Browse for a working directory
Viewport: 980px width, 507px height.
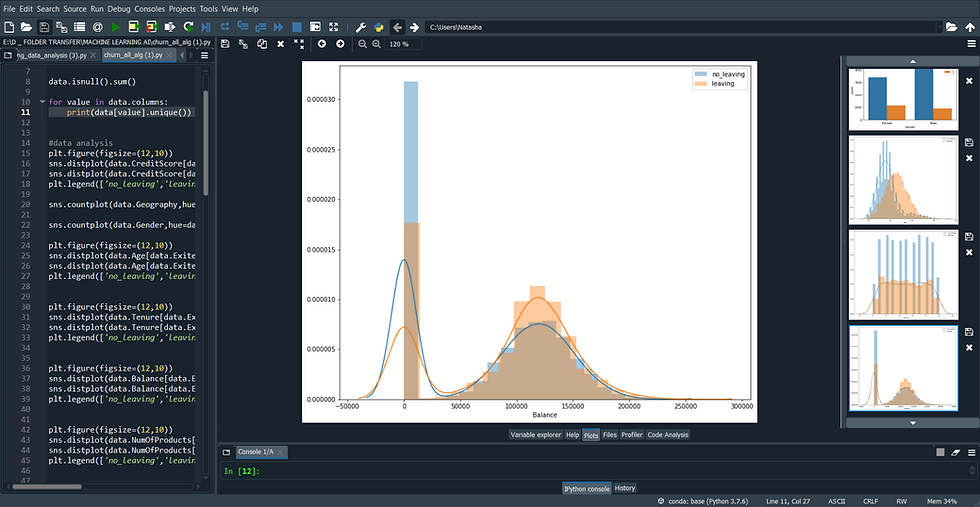click(x=951, y=27)
